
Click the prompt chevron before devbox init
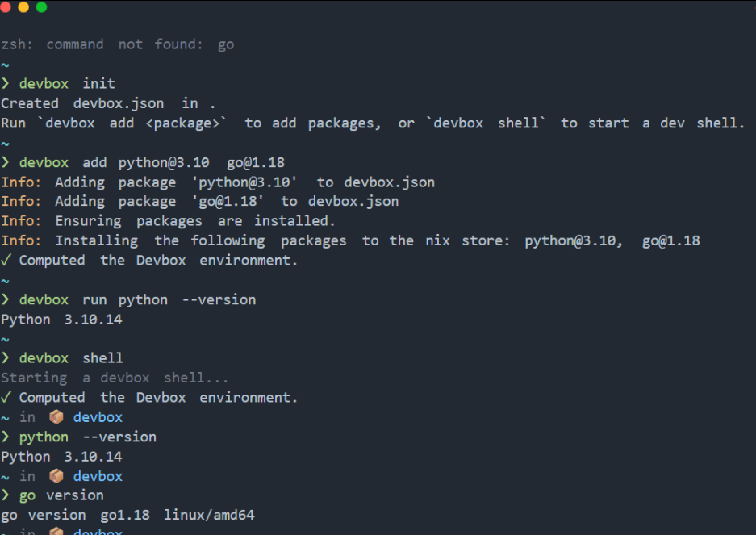[x=6, y=83]
